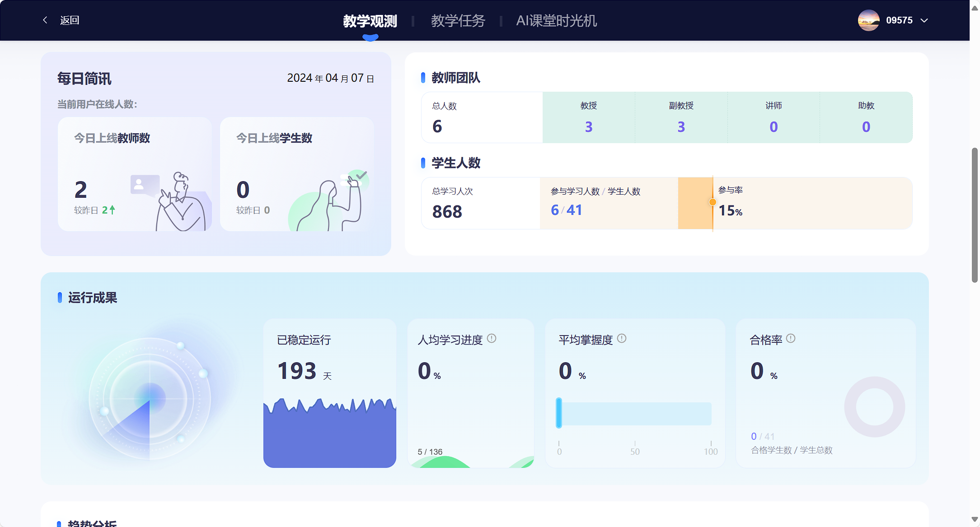Select the 教学观测 tab
This screenshot has width=980, height=527.
coord(370,21)
